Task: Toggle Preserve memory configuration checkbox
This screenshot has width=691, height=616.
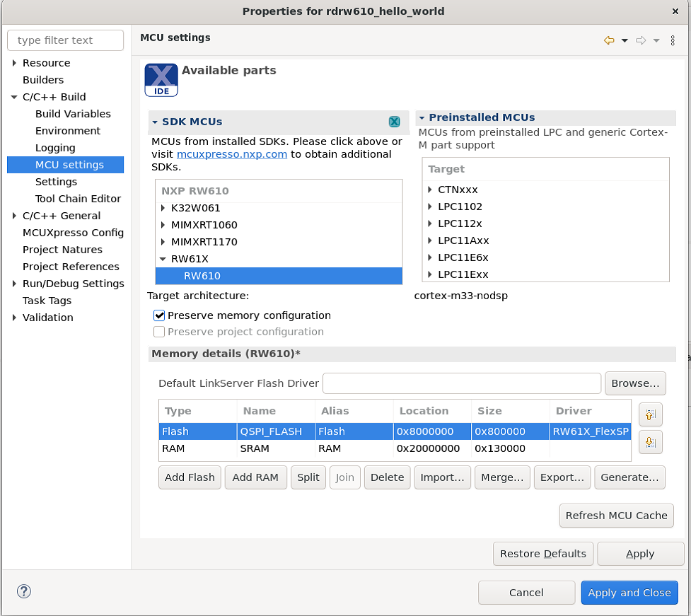Action: [160, 315]
